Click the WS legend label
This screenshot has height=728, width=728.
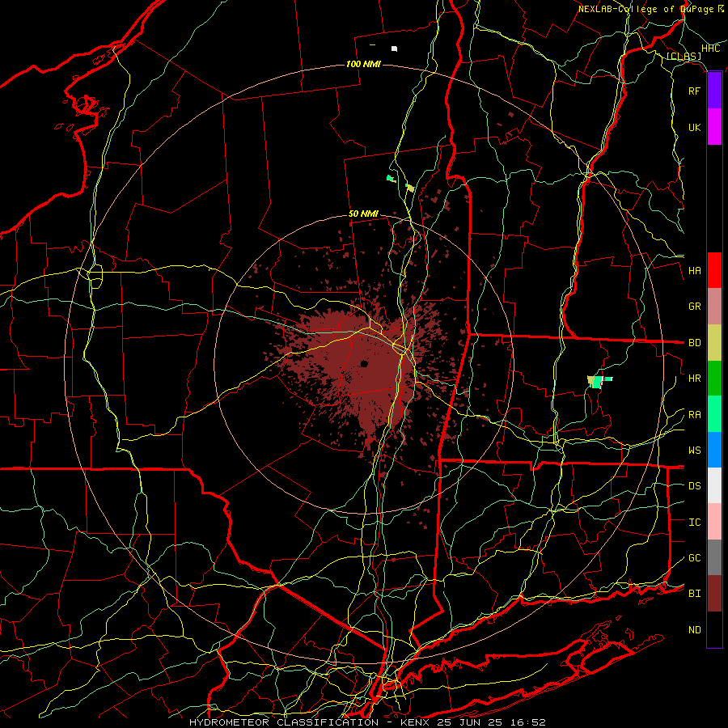tap(694, 451)
